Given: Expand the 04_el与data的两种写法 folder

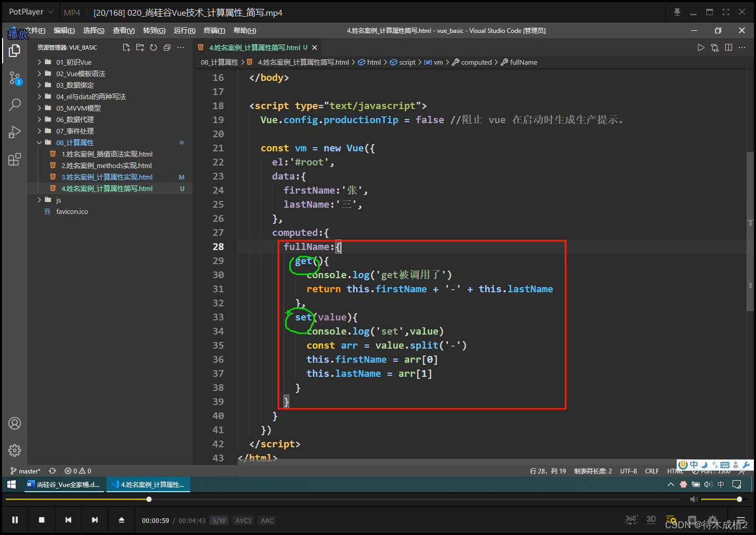Looking at the screenshot, I should [39, 97].
